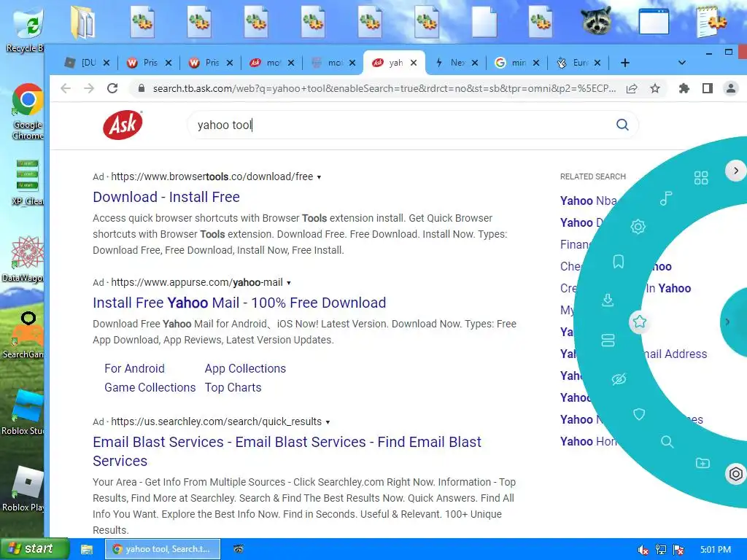
Task: Select the Roblox Studio desktop icon
Action: click(x=24, y=412)
